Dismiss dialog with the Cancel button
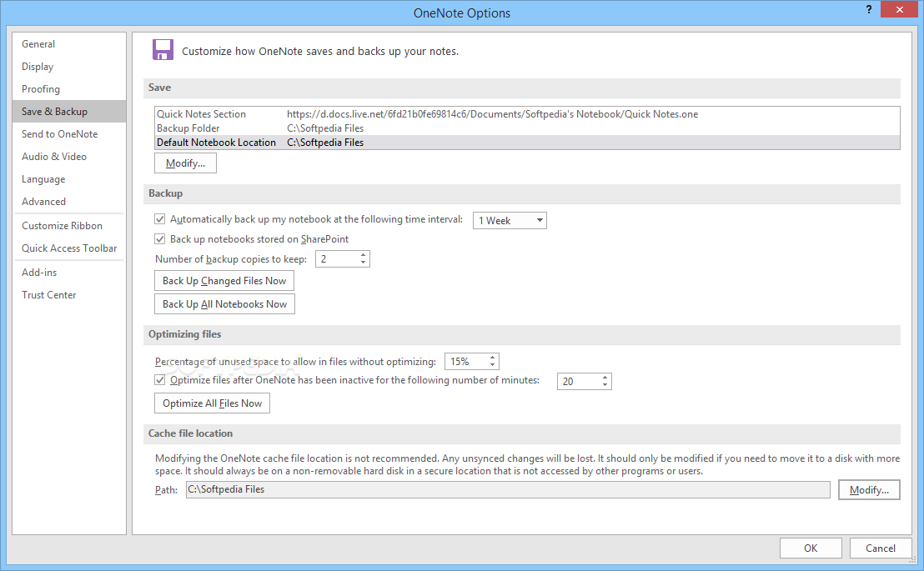This screenshot has height=571, width=924. (881, 548)
